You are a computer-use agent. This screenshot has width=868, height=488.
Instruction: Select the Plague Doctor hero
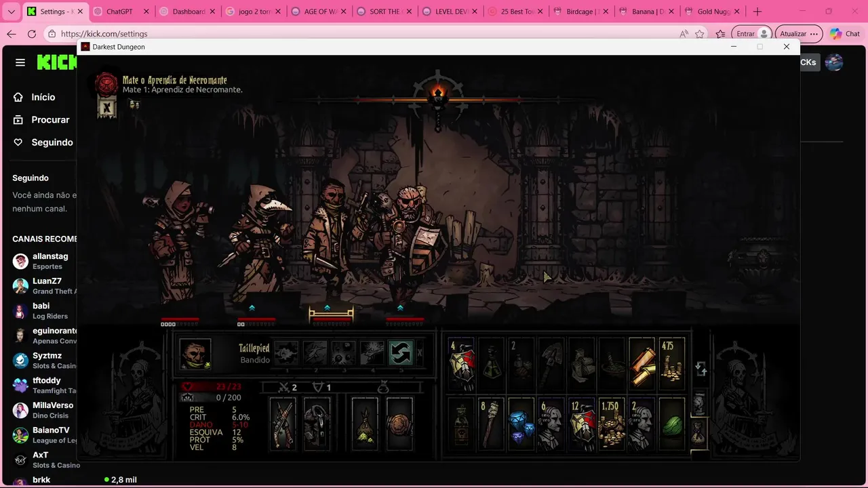(x=259, y=242)
